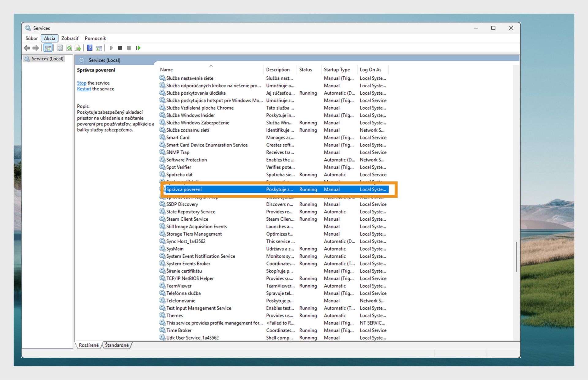Click the Stop the service link
The image size is (588, 380).
click(x=81, y=83)
